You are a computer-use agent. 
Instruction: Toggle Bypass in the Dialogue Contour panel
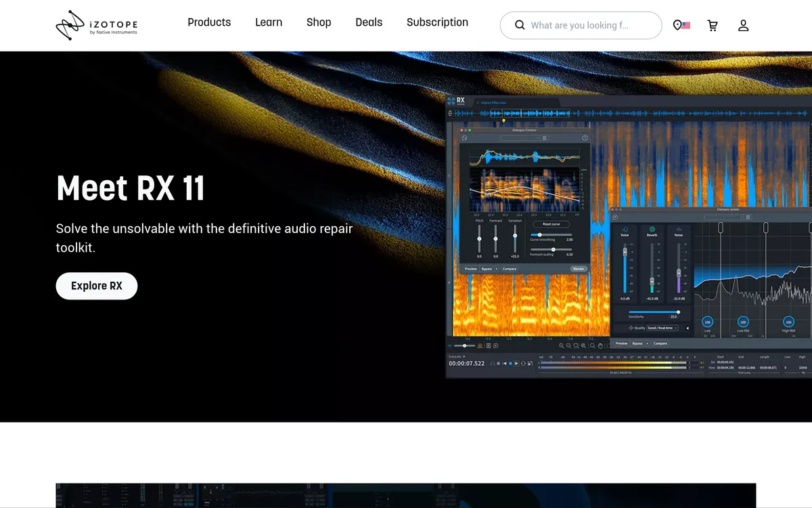point(487,269)
